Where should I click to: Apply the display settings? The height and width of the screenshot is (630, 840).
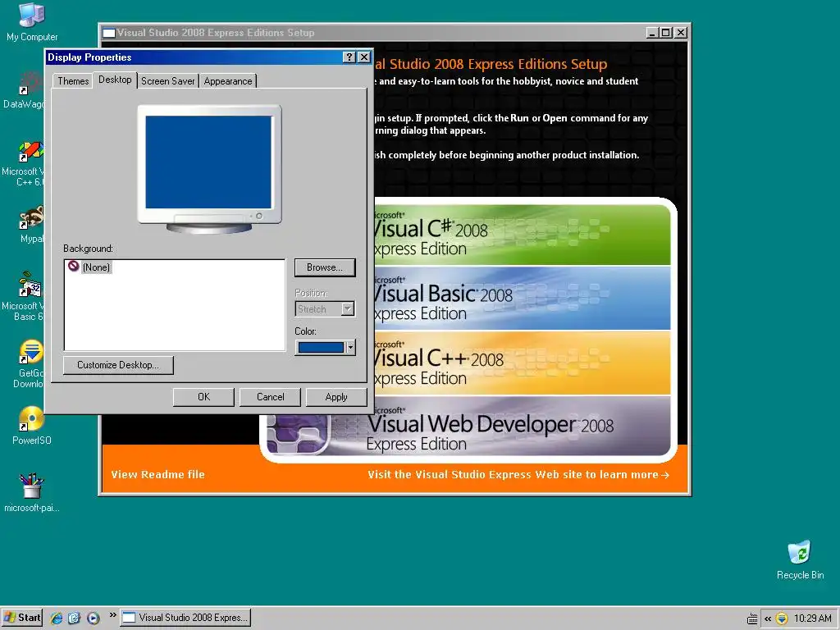336,397
